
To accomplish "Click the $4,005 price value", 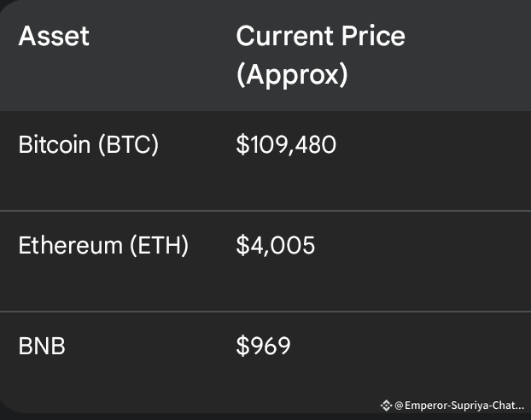I will [276, 246].
